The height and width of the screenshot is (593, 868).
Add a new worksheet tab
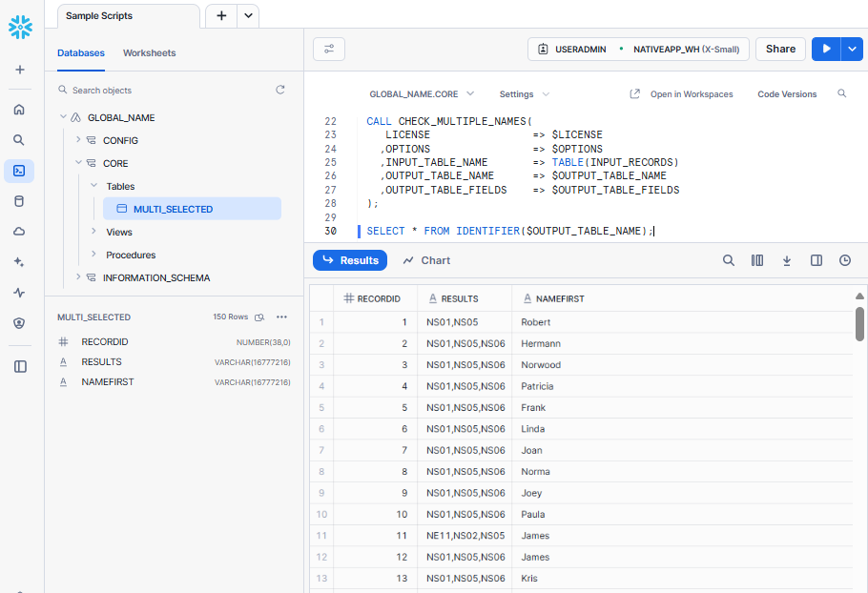[x=221, y=16]
